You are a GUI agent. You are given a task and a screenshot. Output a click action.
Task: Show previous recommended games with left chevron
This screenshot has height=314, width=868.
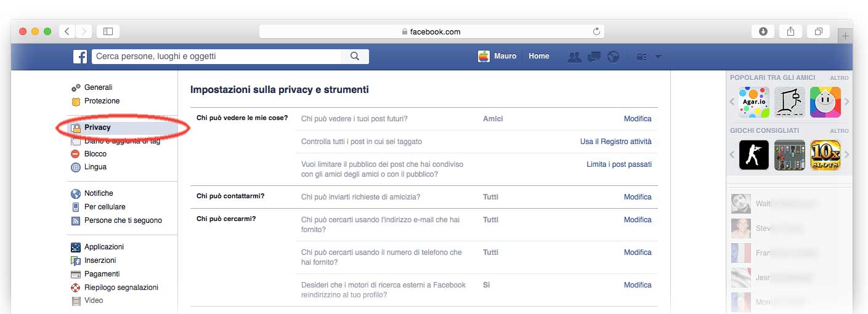(732, 155)
